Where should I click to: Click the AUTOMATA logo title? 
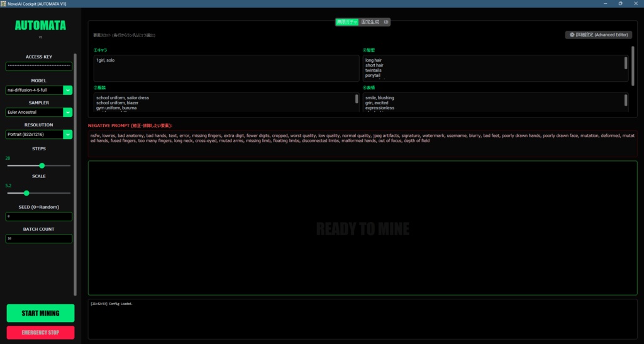[40, 25]
